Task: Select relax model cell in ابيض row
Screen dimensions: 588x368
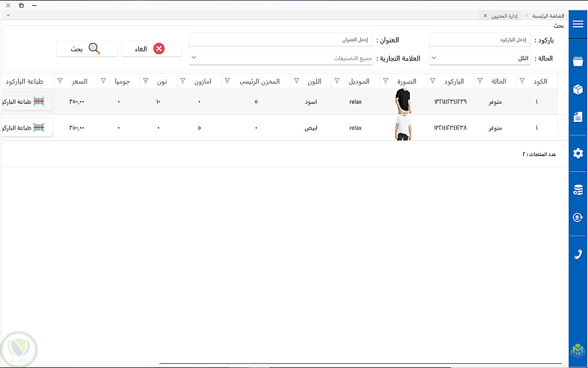Action: (x=356, y=128)
